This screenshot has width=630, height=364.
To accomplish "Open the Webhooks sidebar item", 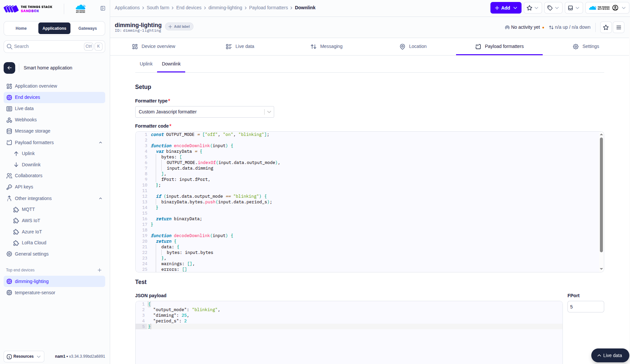I will point(26,120).
